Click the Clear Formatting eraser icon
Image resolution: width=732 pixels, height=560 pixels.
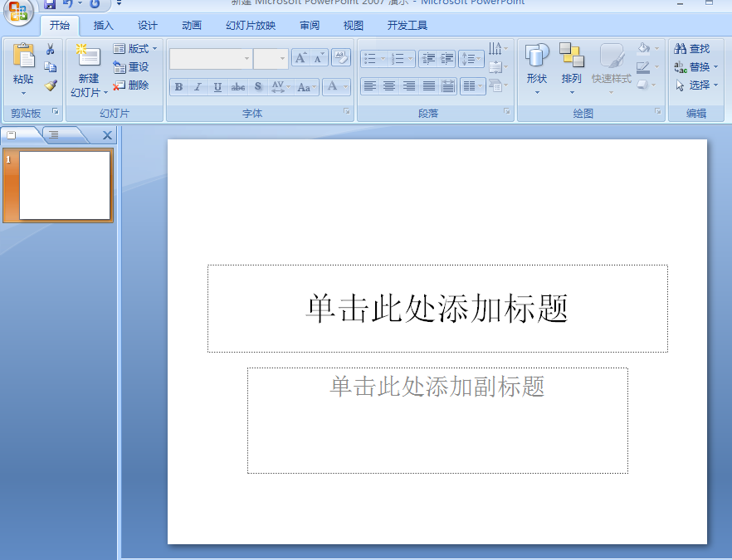coord(340,57)
